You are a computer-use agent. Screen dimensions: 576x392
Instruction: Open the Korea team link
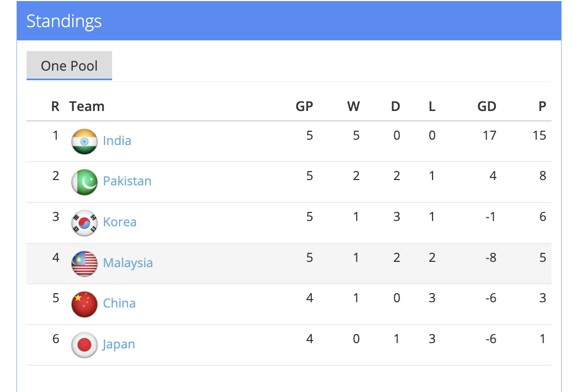pos(120,222)
